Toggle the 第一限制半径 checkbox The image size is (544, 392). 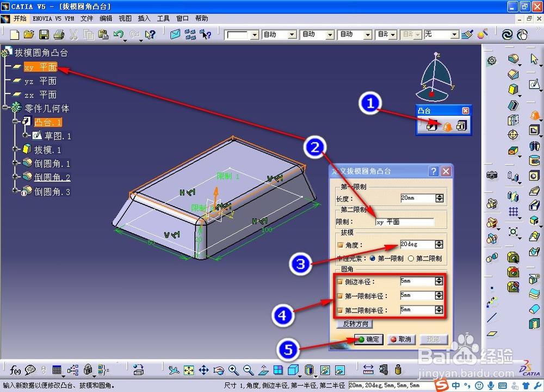click(340, 296)
